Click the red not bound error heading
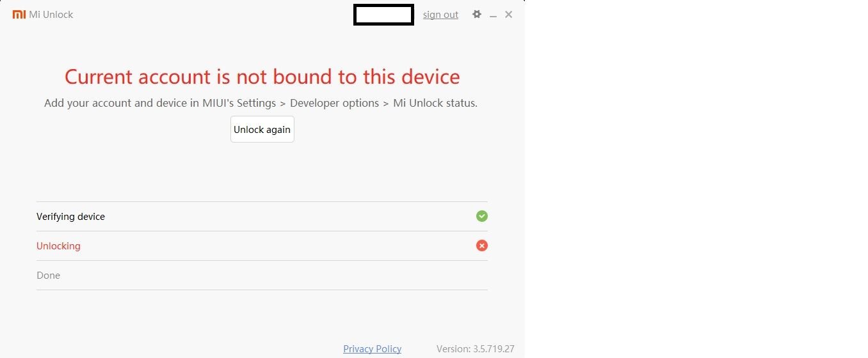The image size is (868, 358). [262, 77]
